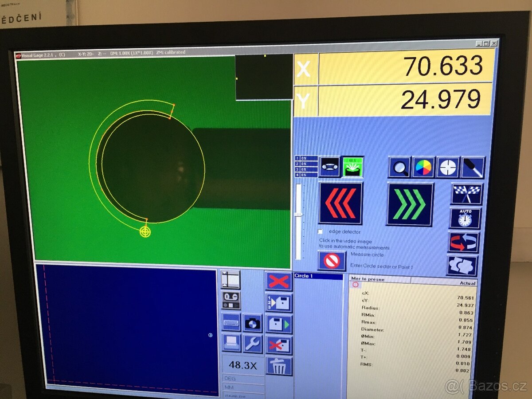
Task: Click the green forward arrows button
Action: pyautogui.click(x=410, y=204)
